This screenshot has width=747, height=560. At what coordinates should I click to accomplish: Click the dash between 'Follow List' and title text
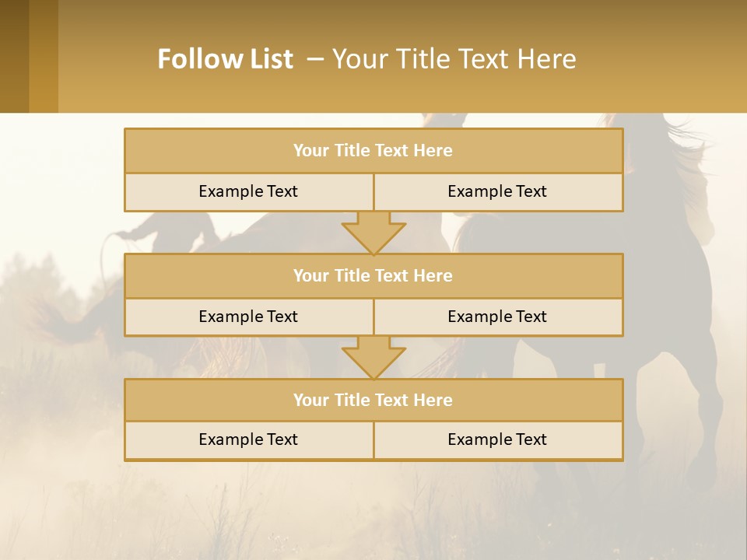315,59
